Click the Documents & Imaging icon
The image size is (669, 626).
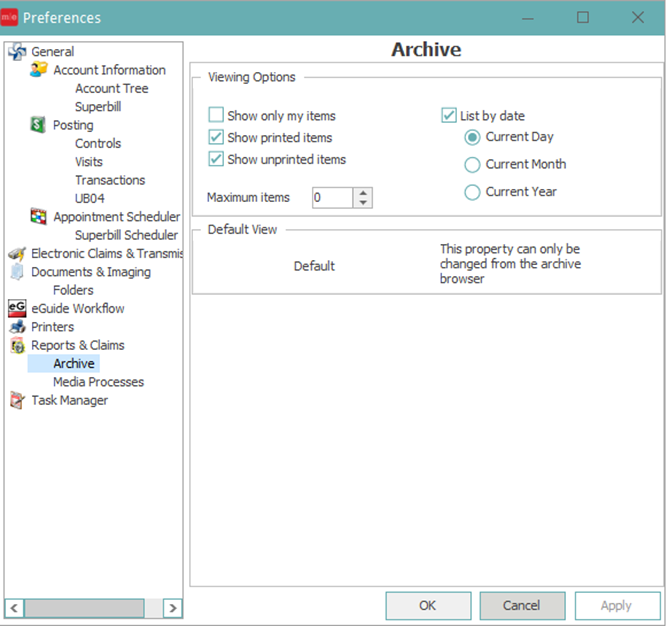click(17, 272)
